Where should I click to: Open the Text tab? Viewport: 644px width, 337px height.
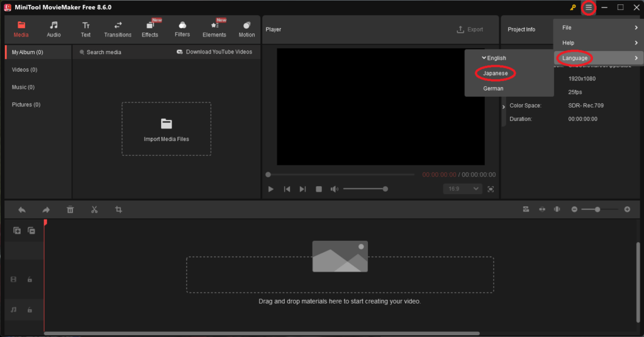[x=86, y=30]
